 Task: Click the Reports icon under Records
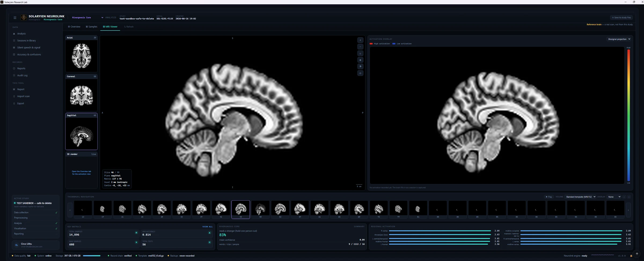pos(14,68)
